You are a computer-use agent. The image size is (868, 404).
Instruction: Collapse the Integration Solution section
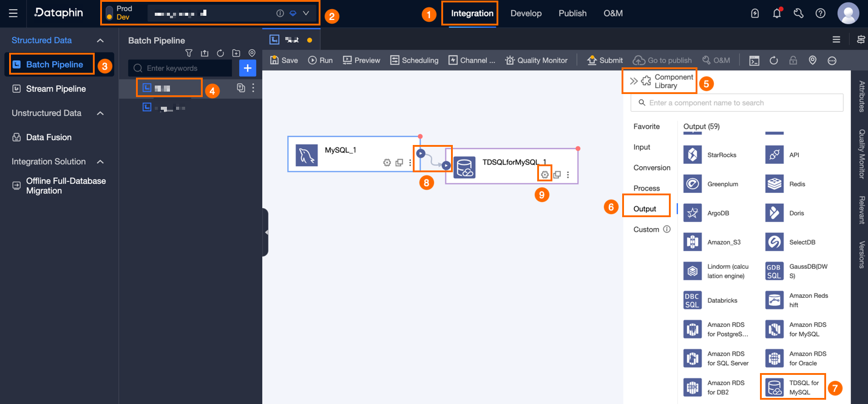point(101,161)
